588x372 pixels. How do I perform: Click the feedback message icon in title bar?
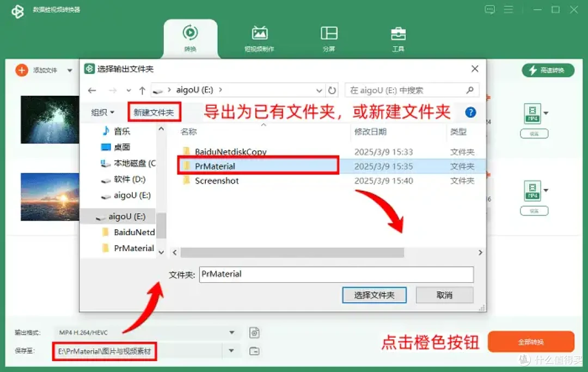[489, 9]
